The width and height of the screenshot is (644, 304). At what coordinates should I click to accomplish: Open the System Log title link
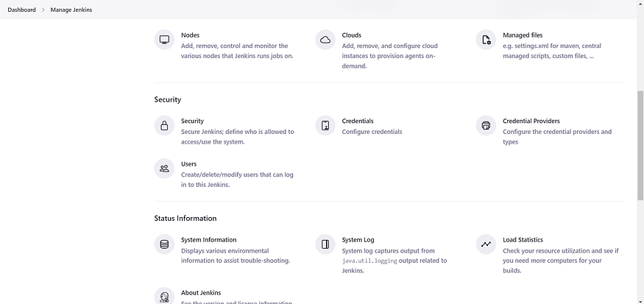pyautogui.click(x=358, y=239)
